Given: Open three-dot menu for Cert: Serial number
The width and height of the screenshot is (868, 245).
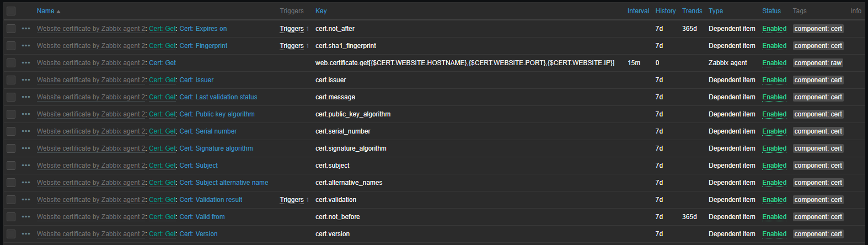Looking at the screenshot, I should pos(26,131).
